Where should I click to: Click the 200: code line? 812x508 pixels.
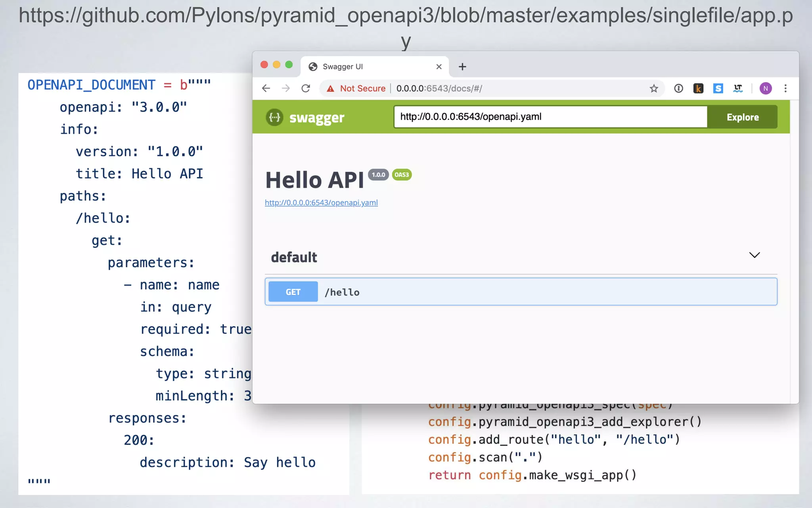point(139,441)
